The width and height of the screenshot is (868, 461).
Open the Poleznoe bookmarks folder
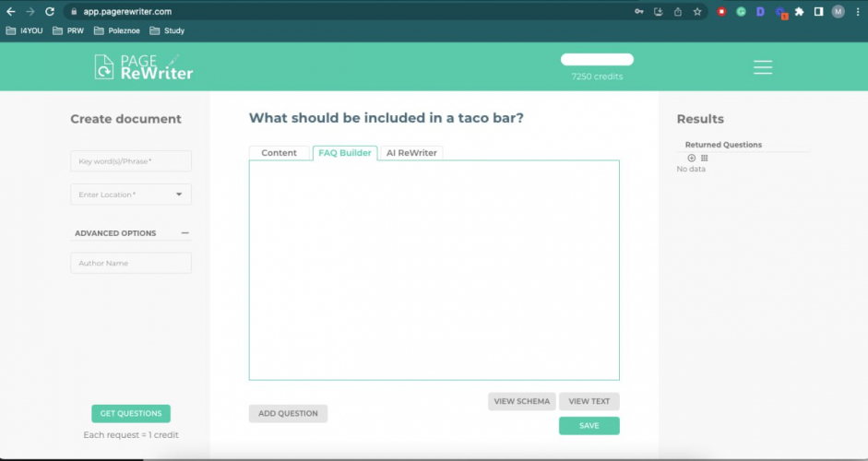[x=117, y=31]
